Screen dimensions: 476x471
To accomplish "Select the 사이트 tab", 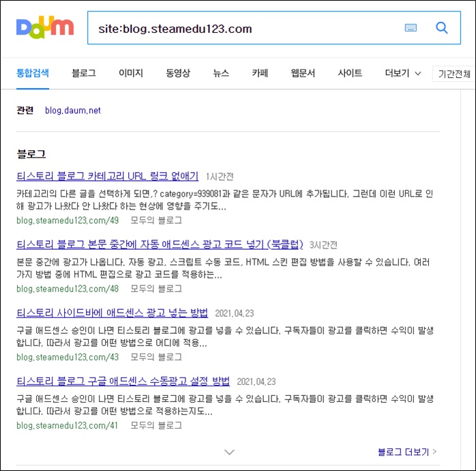I will [350, 73].
